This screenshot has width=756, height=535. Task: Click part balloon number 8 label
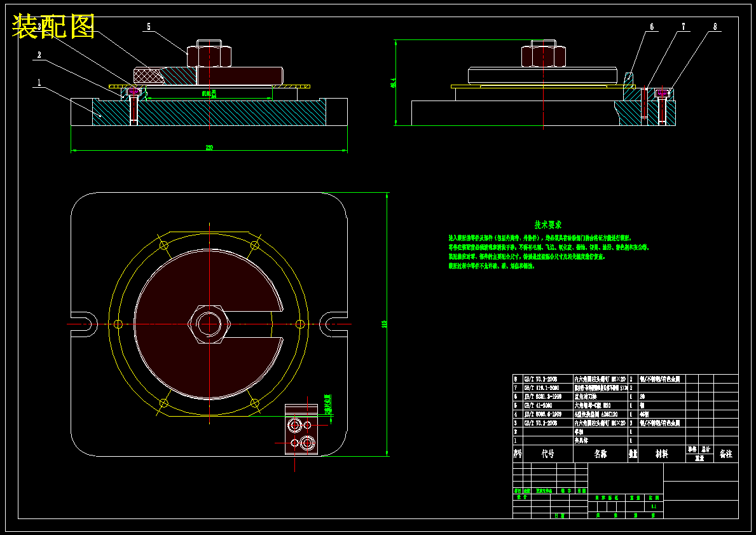pyautogui.click(x=715, y=27)
